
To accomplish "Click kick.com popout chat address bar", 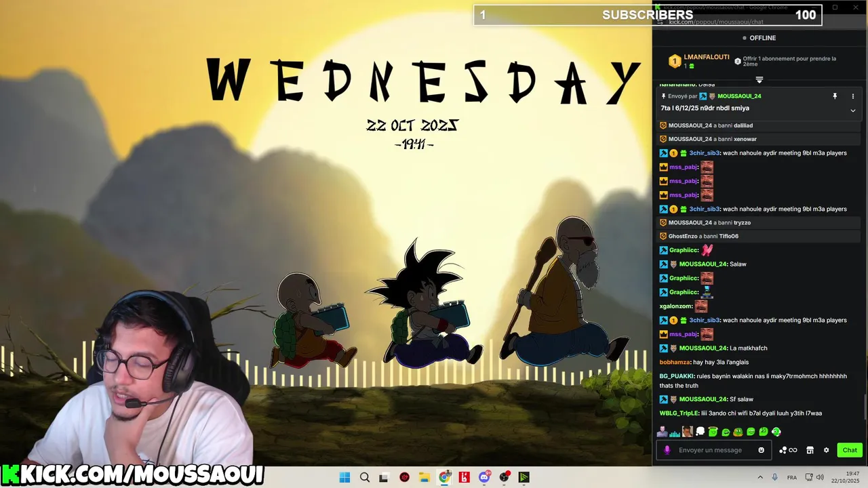I will 716,22.
